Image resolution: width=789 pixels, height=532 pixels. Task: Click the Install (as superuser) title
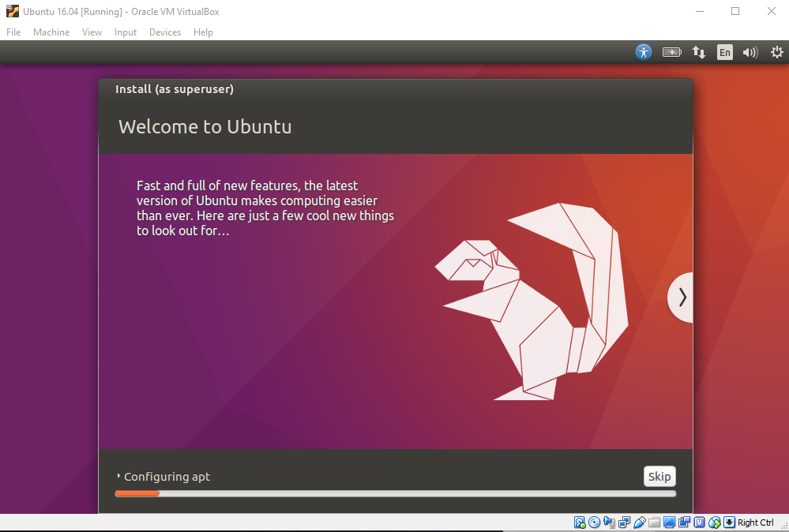[175, 89]
